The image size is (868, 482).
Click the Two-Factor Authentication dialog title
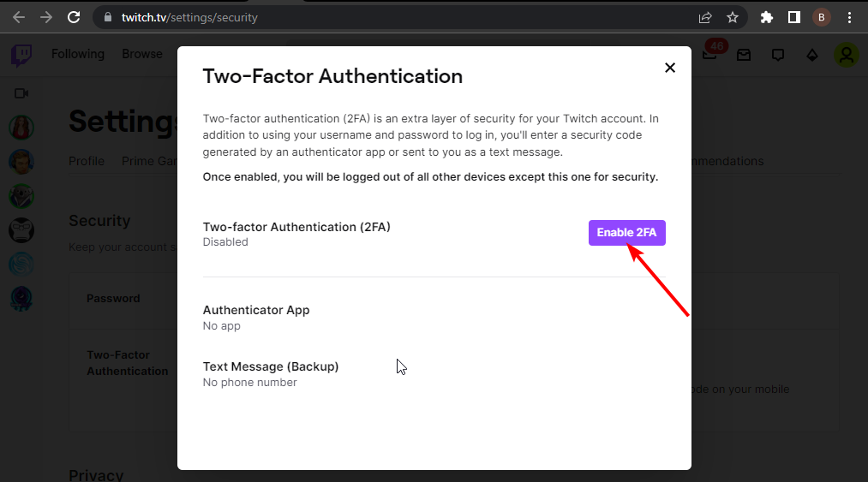[x=332, y=76]
